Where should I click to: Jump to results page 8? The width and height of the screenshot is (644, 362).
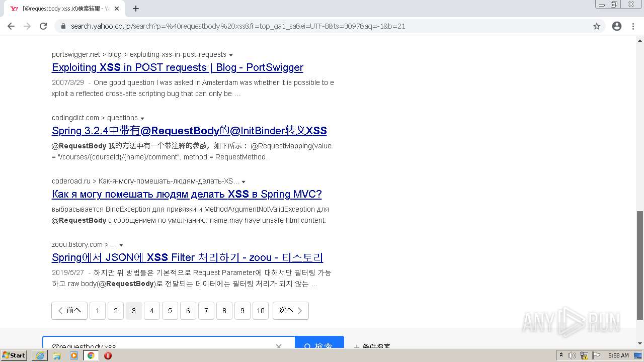[x=224, y=311]
